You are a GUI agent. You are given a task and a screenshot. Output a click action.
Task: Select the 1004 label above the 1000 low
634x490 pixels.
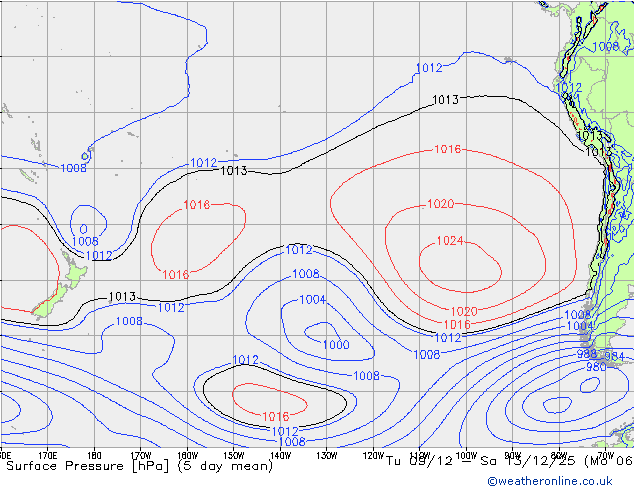pyautogui.click(x=313, y=300)
